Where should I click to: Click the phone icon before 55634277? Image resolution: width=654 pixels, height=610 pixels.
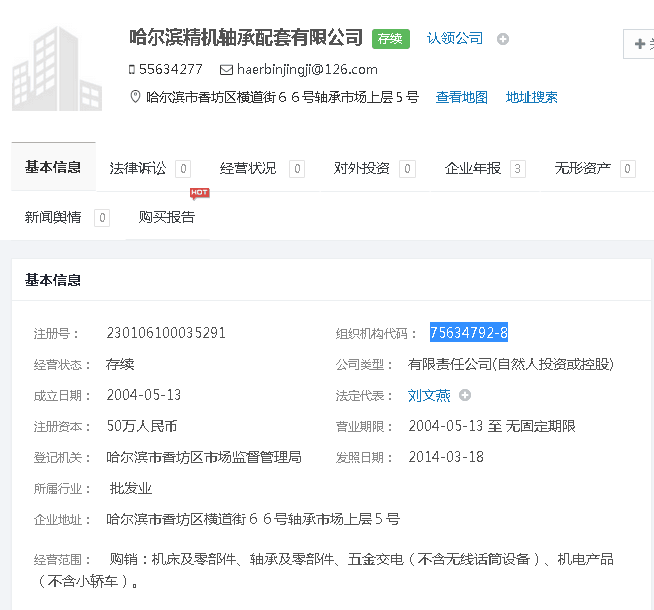click(x=132, y=70)
